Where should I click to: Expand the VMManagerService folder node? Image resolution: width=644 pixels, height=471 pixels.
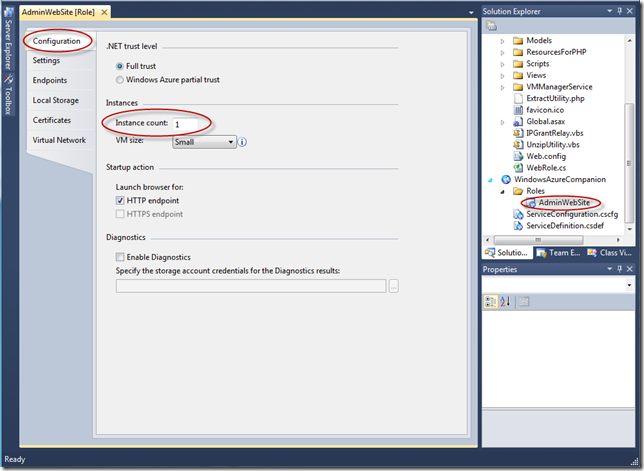click(502, 87)
